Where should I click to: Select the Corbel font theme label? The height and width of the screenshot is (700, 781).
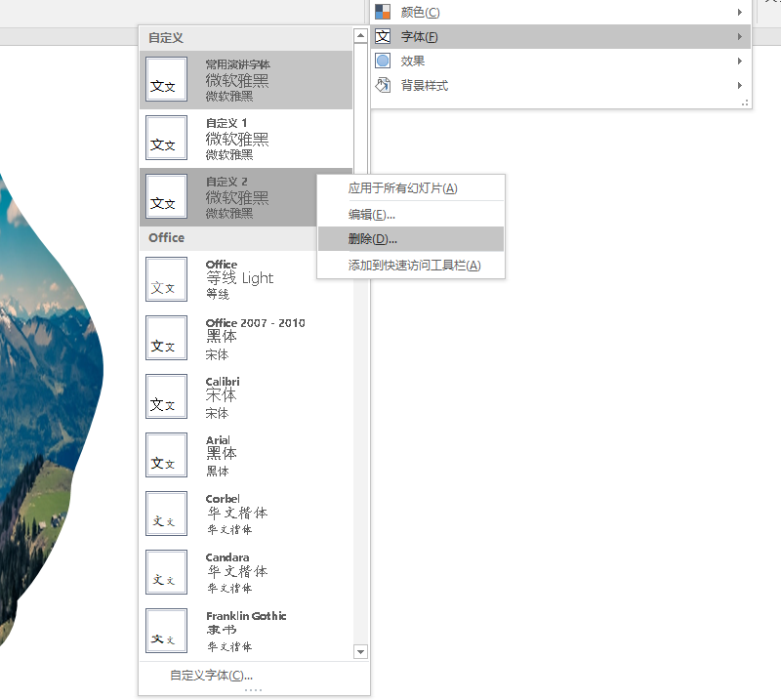[223, 499]
